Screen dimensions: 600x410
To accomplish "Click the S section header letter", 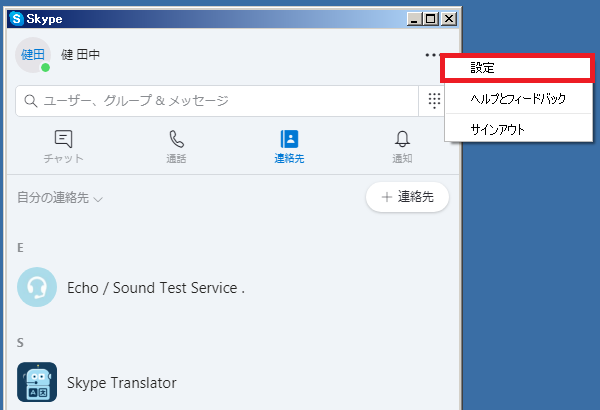I will point(20,343).
